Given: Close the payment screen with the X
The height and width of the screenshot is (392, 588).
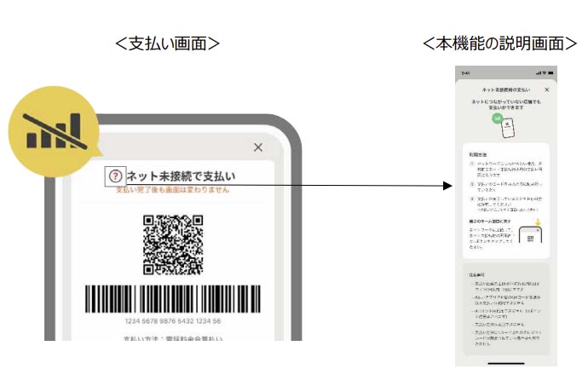Looking at the screenshot, I should point(258,147).
